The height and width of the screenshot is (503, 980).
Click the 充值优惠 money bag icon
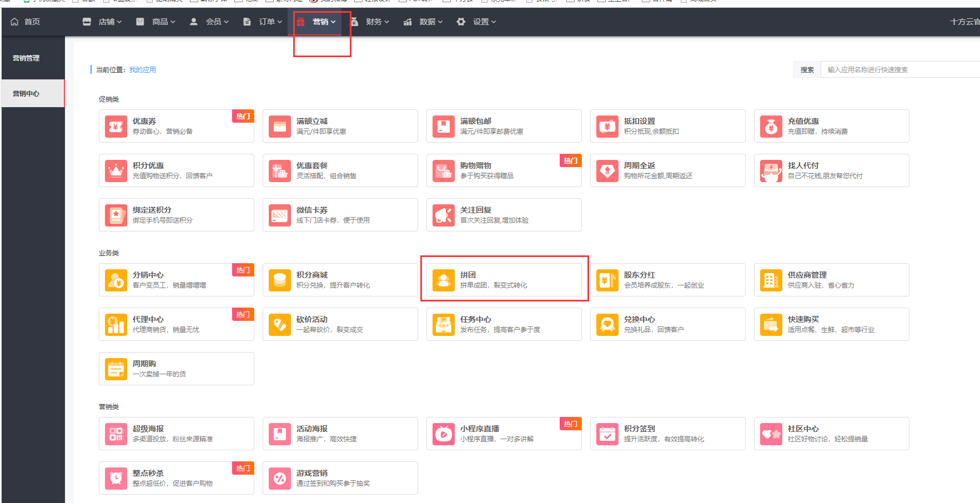(x=771, y=127)
